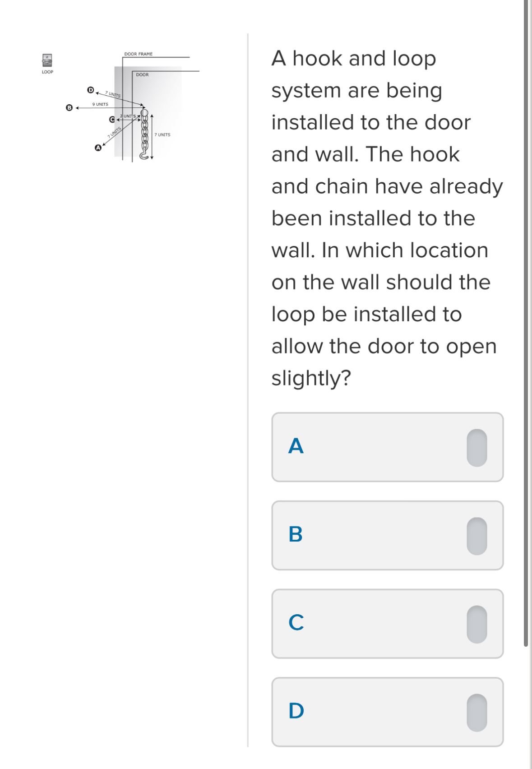
Task: Click the 9 UNITS measurement arrow
Action: (100, 107)
